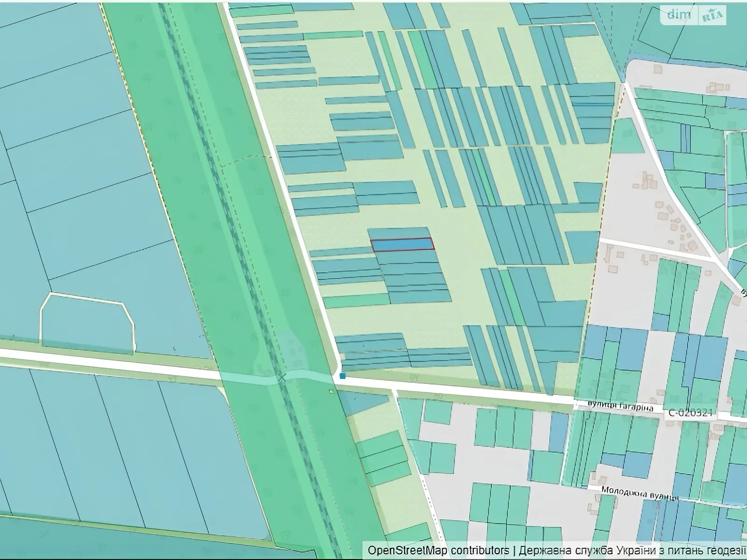Select the parcel directly above the red-outlined plot
Image resolution: width=747 pixels, height=560 pixels.
pyautogui.click(x=399, y=233)
